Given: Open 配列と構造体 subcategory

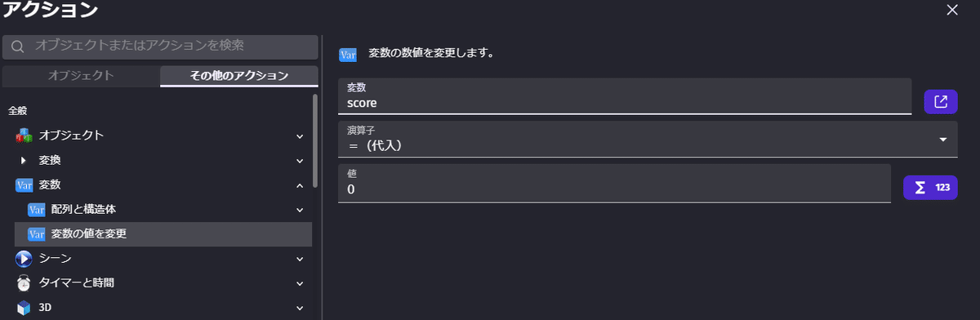Looking at the screenshot, I should 163,210.
